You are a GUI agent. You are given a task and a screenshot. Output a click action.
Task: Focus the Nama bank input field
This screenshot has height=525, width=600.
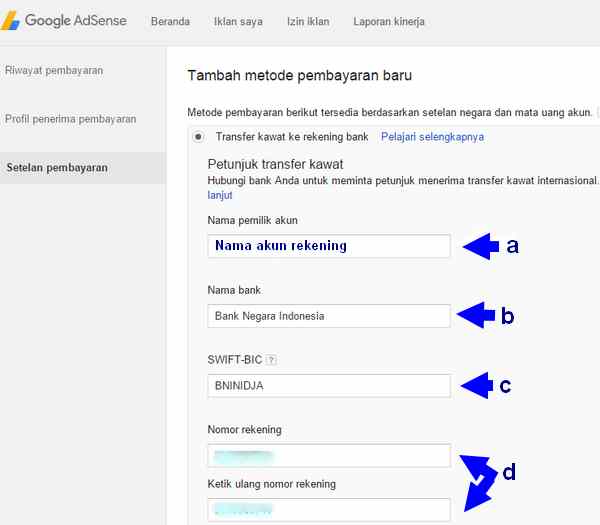tap(329, 316)
